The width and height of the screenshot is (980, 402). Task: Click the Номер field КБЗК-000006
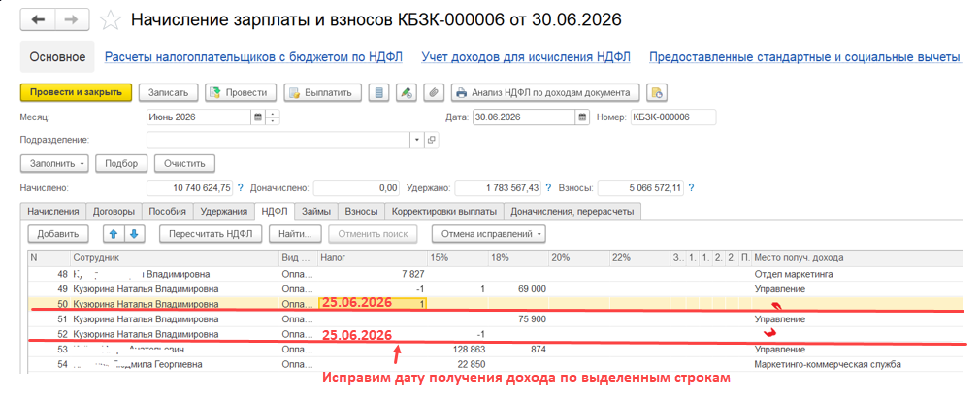pos(672,117)
